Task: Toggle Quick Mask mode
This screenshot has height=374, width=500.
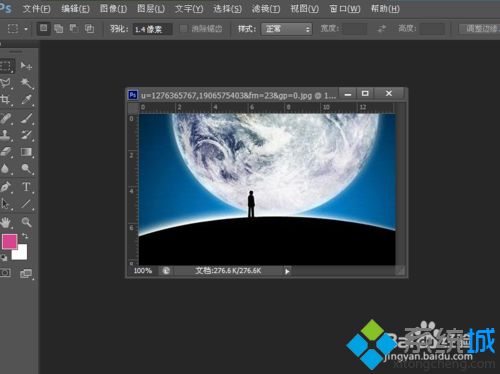Action: tap(5, 273)
